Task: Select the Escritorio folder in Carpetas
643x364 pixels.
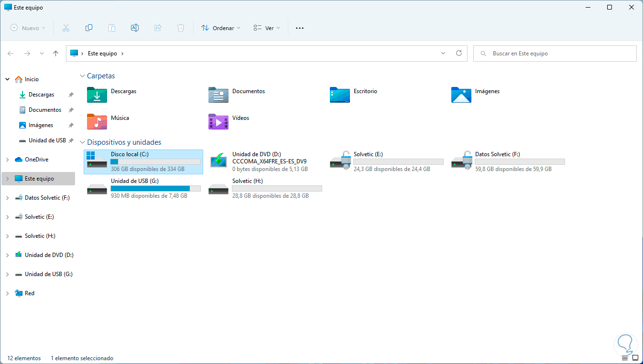Action: click(354, 95)
